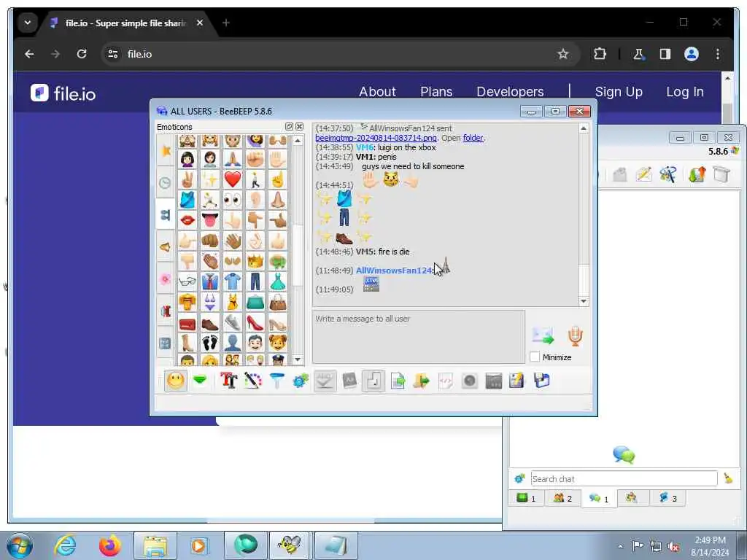Screen dimensions: 747x560
Task: Select the symbols emoticon tab at the bottom
Action: pos(166,343)
